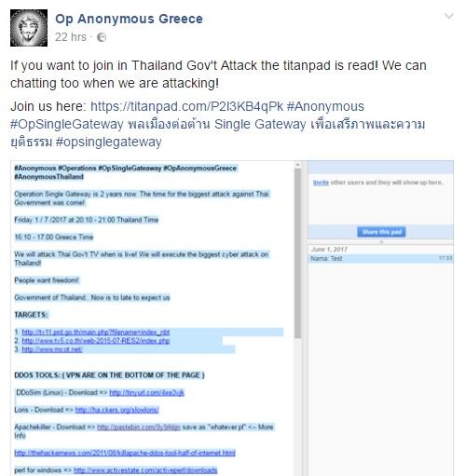Open the second target link tv5
Screen dimensions: 465x476
[96, 341]
